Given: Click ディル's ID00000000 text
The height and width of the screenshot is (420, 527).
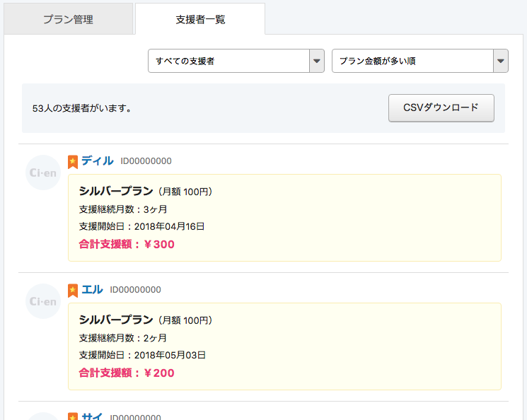Looking at the screenshot, I should point(146,161).
